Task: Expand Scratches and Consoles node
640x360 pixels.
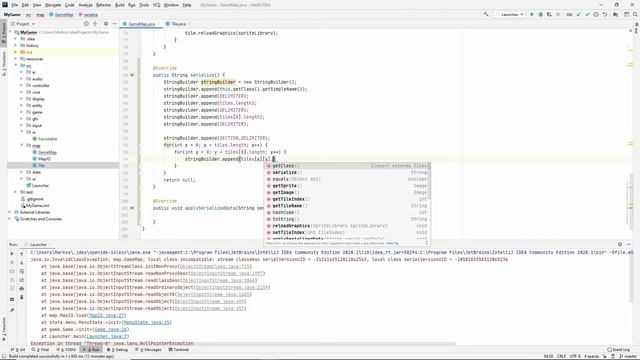Action: [x=10, y=219]
